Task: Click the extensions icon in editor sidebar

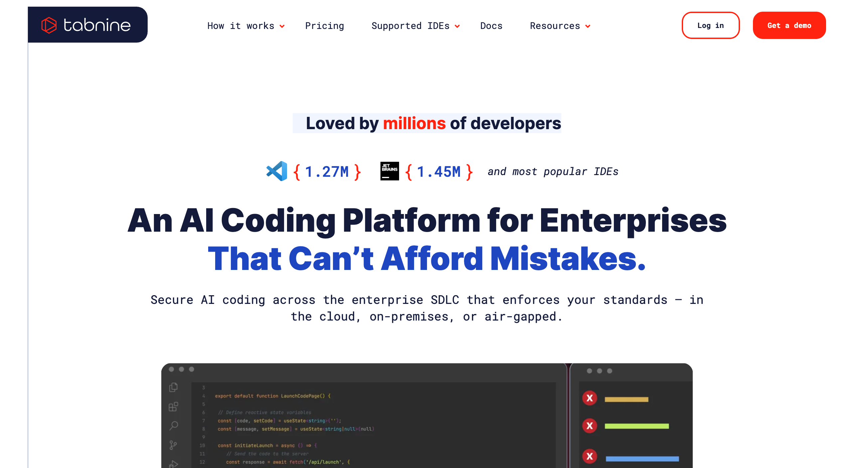Action: tap(173, 407)
